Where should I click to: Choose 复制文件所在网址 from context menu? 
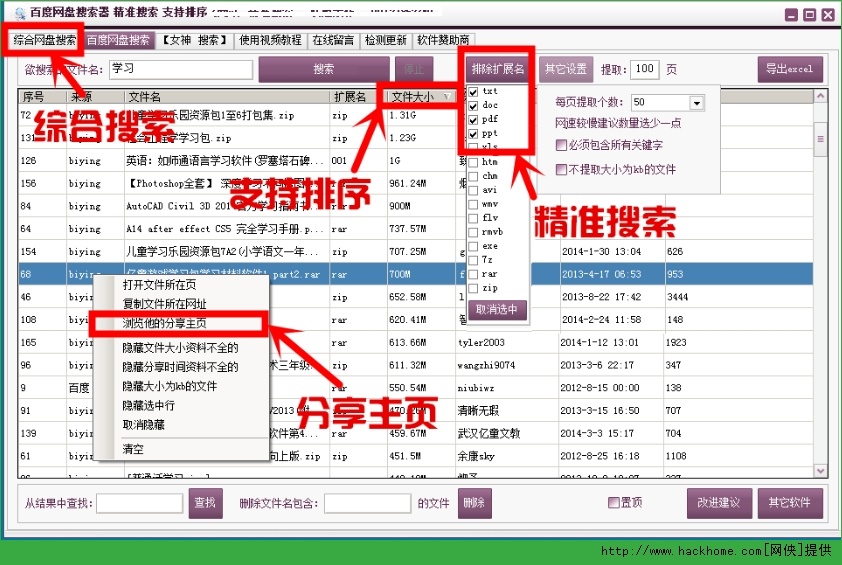[181, 304]
